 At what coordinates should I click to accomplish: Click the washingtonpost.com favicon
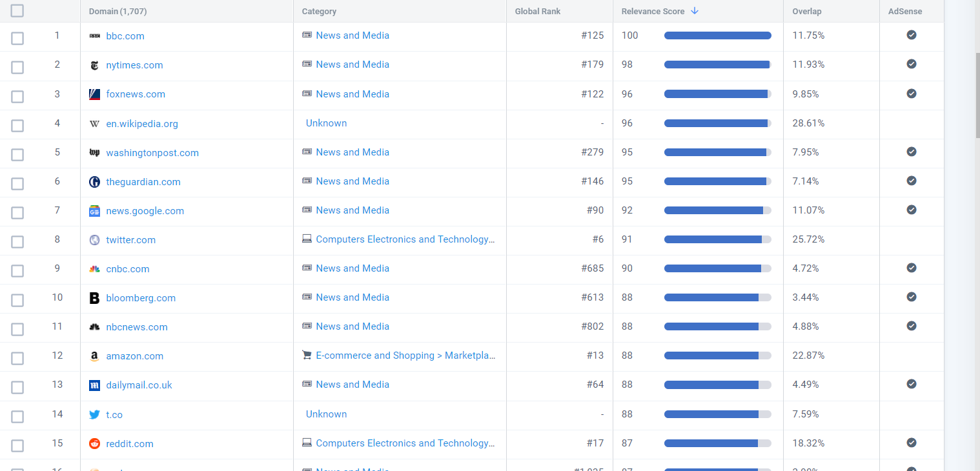pyautogui.click(x=94, y=153)
